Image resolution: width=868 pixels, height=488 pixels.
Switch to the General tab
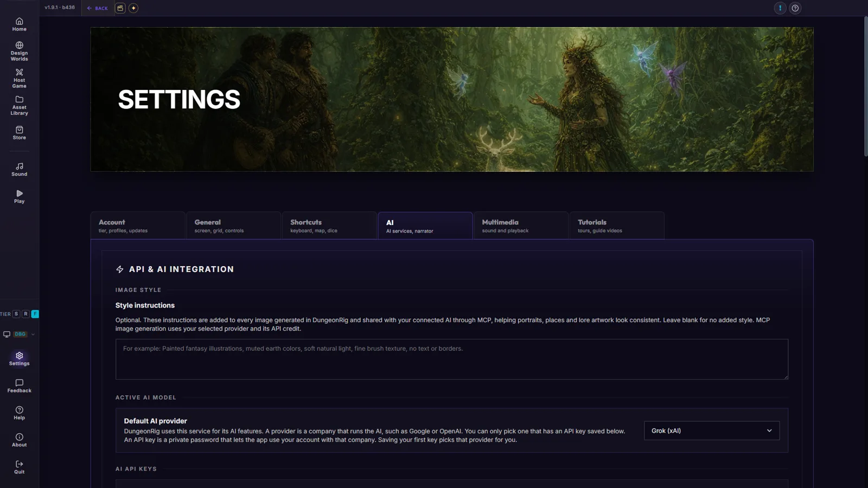pos(233,226)
